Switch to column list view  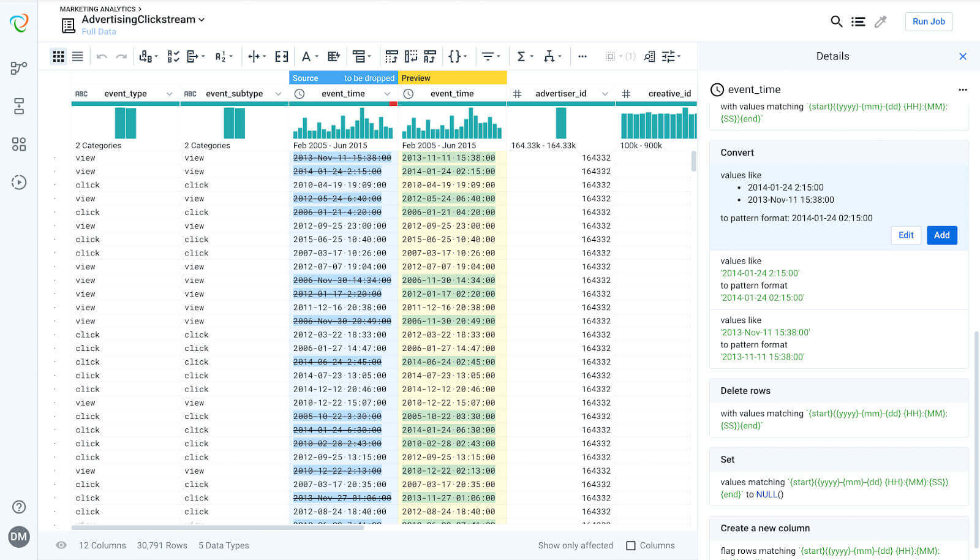pyautogui.click(x=78, y=56)
